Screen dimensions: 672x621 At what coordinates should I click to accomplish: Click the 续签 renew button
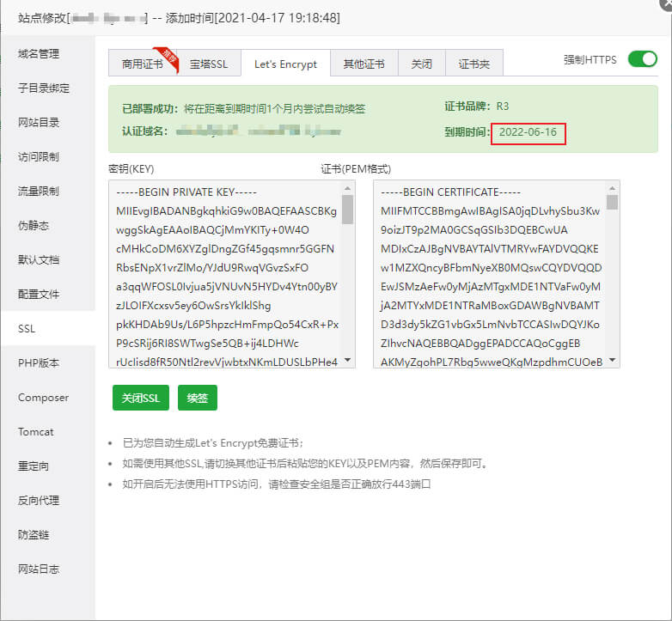coord(198,399)
